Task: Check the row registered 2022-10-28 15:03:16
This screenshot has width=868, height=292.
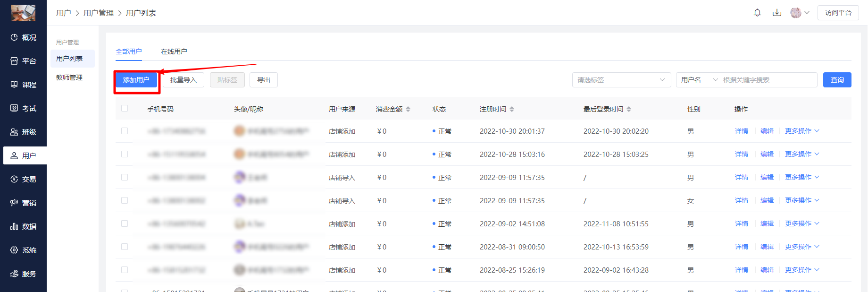Action: [125, 154]
